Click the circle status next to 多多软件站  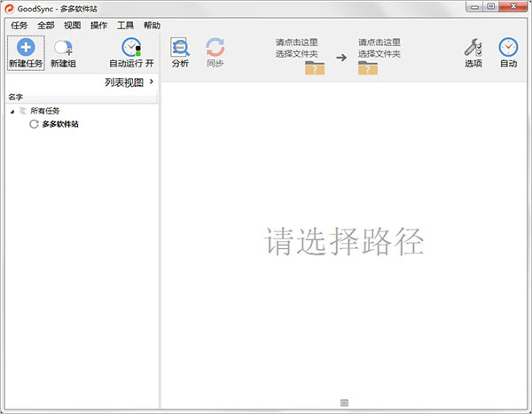pyautogui.click(x=34, y=124)
